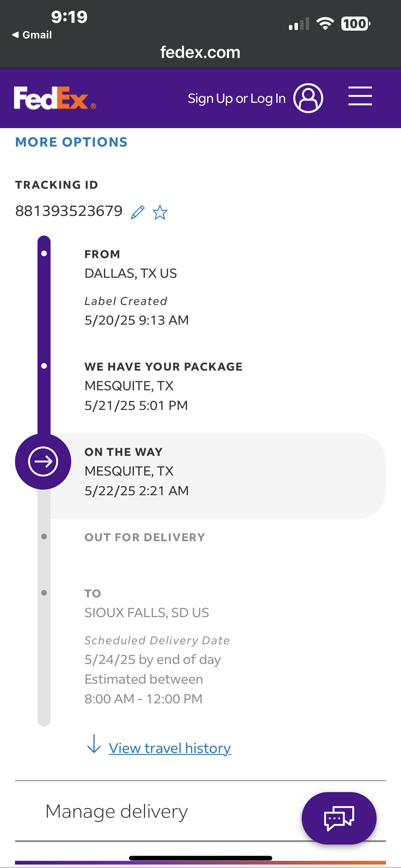Image resolution: width=401 pixels, height=868 pixels.
Task: Tap the FedEx logo
Action: pos(55,98)
